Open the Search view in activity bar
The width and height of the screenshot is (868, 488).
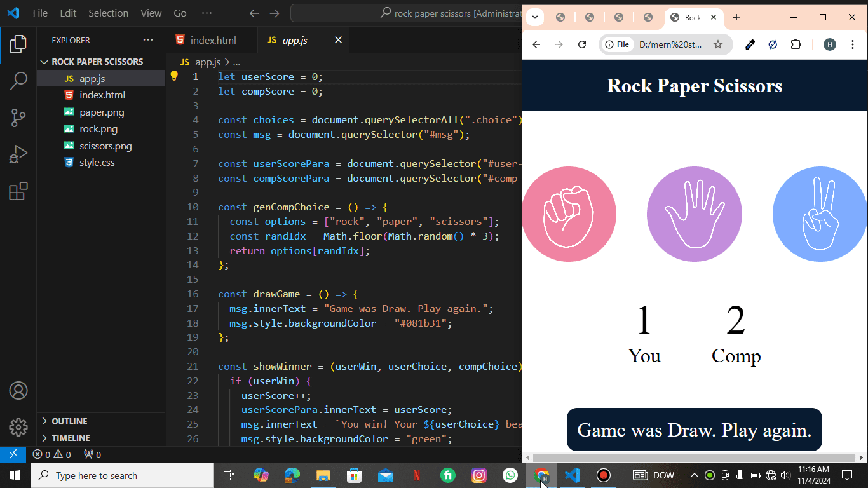click(x=18, y=81)
